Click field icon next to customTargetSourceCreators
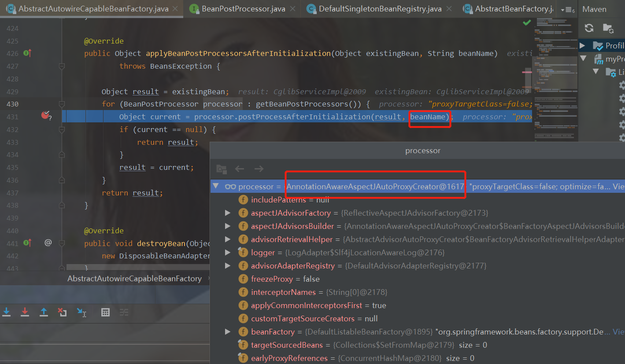 (x=243, y=319)
